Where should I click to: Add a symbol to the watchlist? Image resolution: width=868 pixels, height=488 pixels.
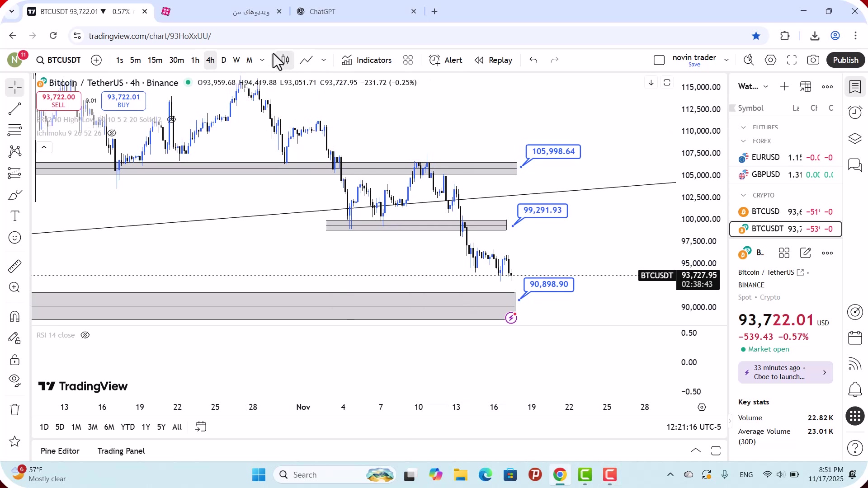[784, 87]
